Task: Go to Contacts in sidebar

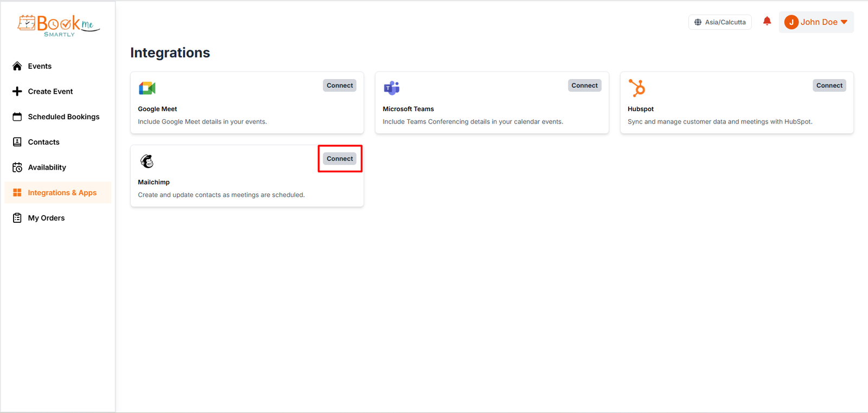Action: tap(43, 142)
